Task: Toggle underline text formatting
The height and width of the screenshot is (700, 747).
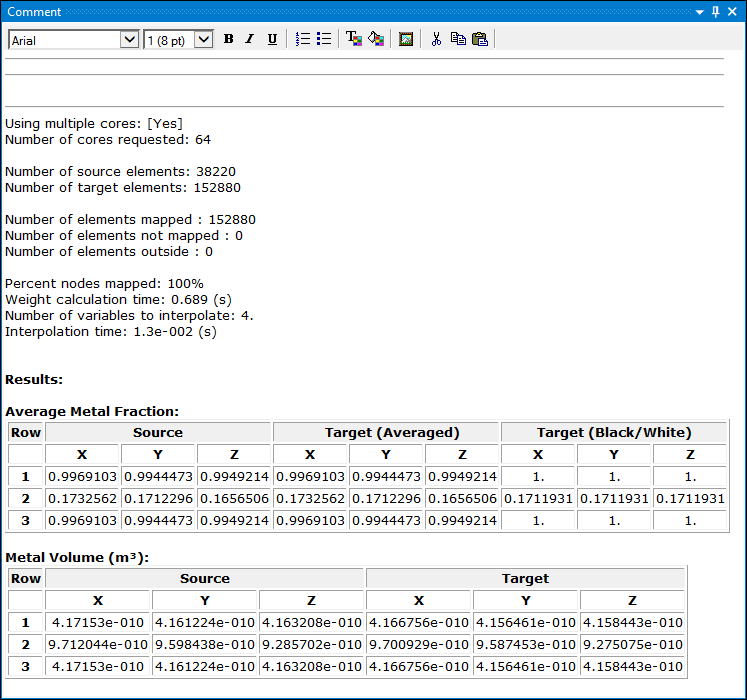Action: [271, 39]
